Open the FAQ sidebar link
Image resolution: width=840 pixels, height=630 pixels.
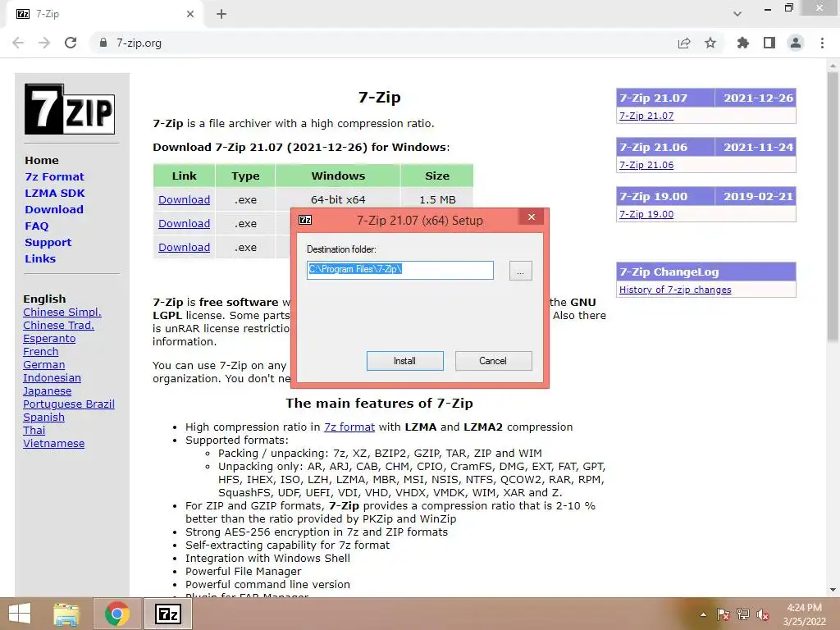pyautogui.click(x=36, y=226)
